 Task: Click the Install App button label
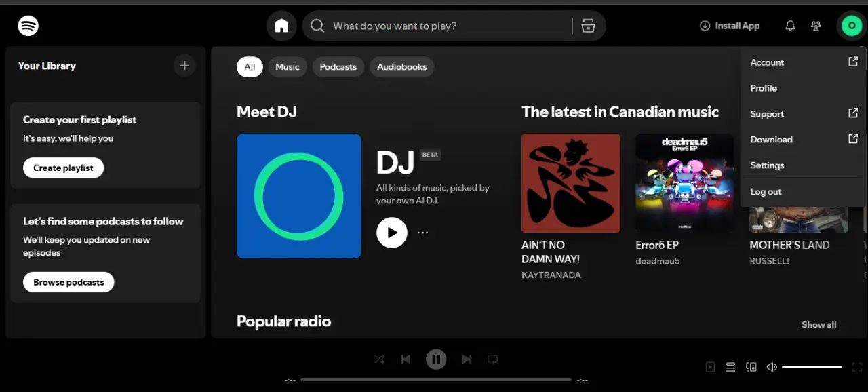737,26
